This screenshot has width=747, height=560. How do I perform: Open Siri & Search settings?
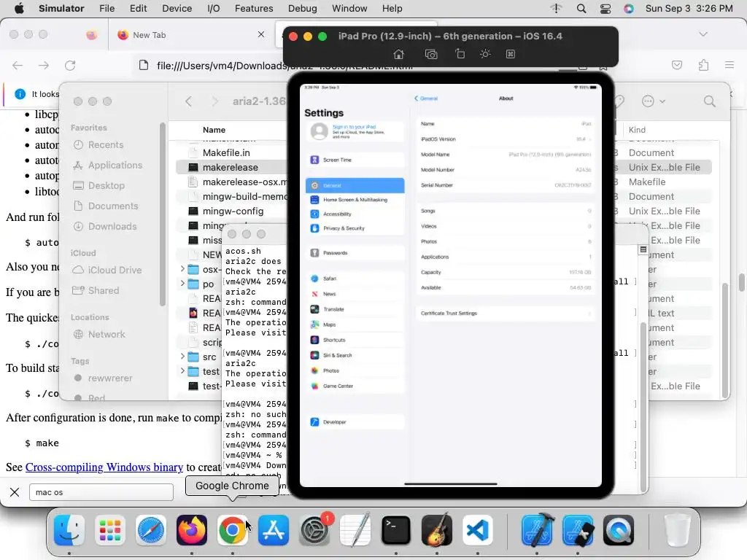coord(355,355)
